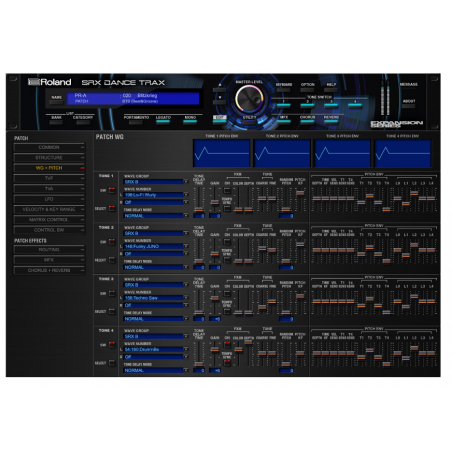Viewport: 452px width, 452px height.
Task: Toggle the top-panel MFX switch
Action: coord(283,121)
